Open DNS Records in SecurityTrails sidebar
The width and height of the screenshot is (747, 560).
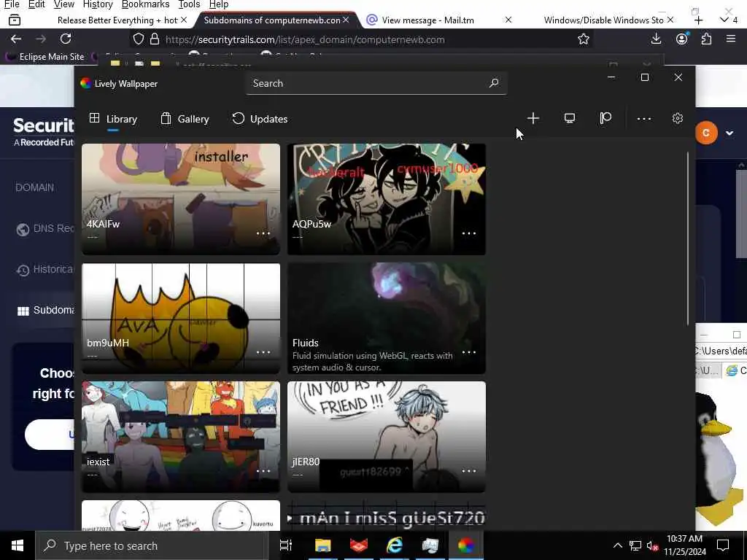click(x=44, y=229)
